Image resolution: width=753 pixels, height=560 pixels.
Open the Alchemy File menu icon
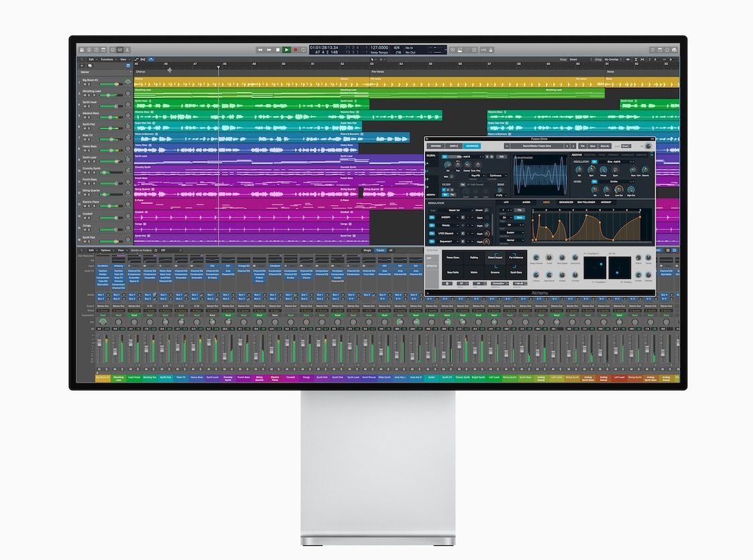click(582, 146)
